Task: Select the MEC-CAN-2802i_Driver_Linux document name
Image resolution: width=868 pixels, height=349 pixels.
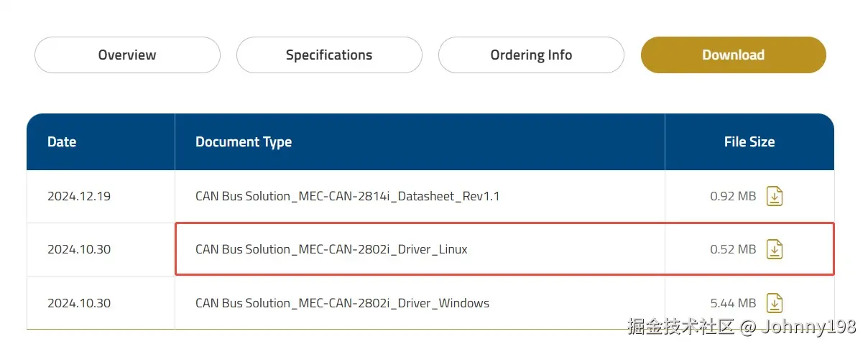Action: click(331, 250)
